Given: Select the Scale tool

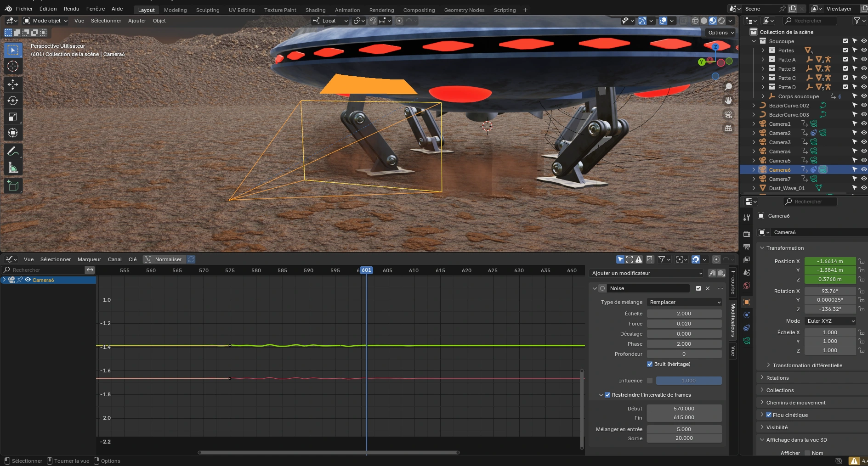Looking at the screenshot, I should point(13,117).
